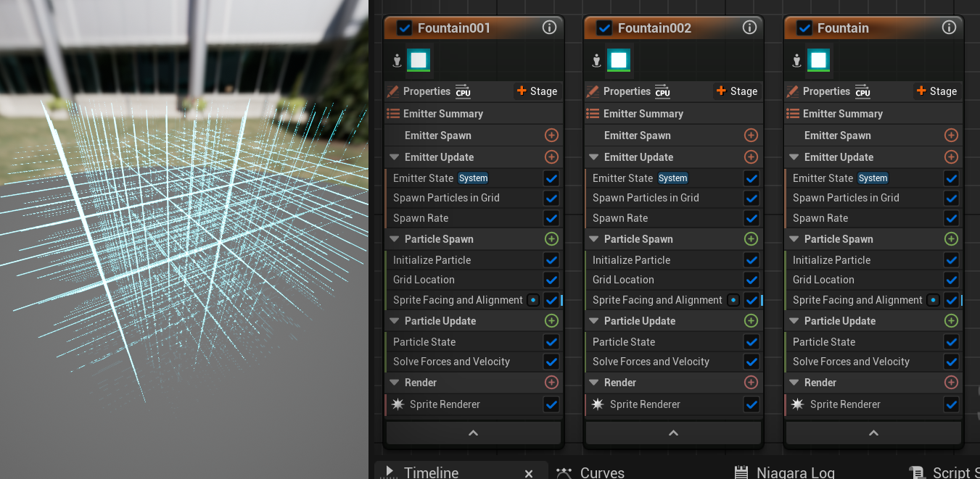
Task: Open info icon on Fountain emitter header
Action: [x=949, y=28]
